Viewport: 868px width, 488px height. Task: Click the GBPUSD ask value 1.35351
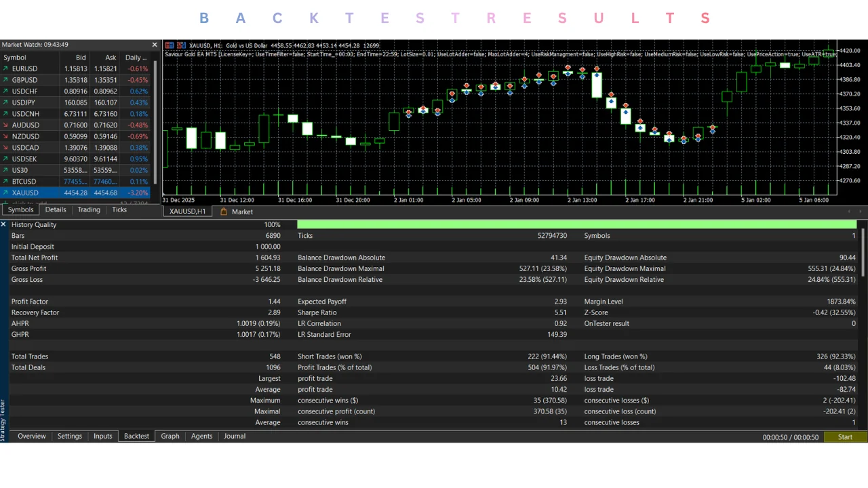point(105,80)
